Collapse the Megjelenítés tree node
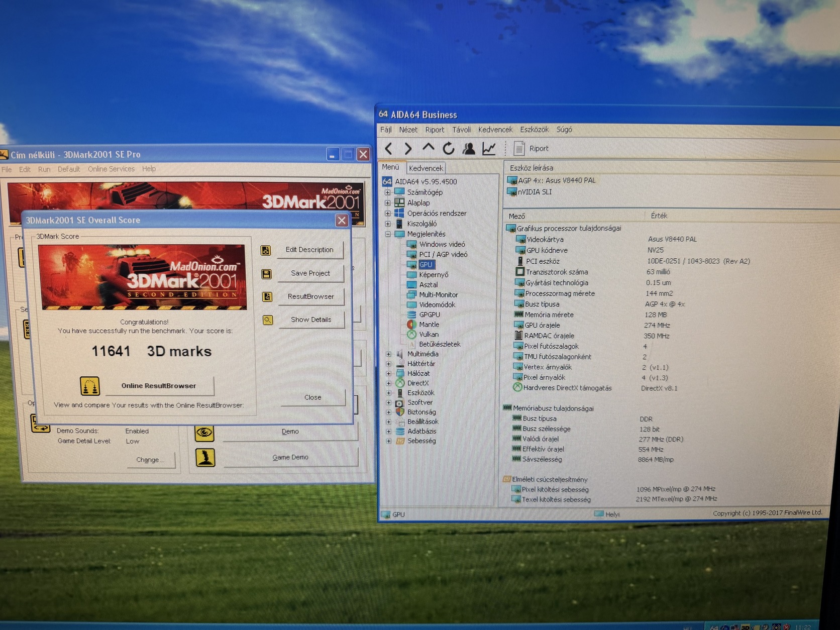This screenshot has height=630, width=840. pyautogui.click(x=387, y=234)
